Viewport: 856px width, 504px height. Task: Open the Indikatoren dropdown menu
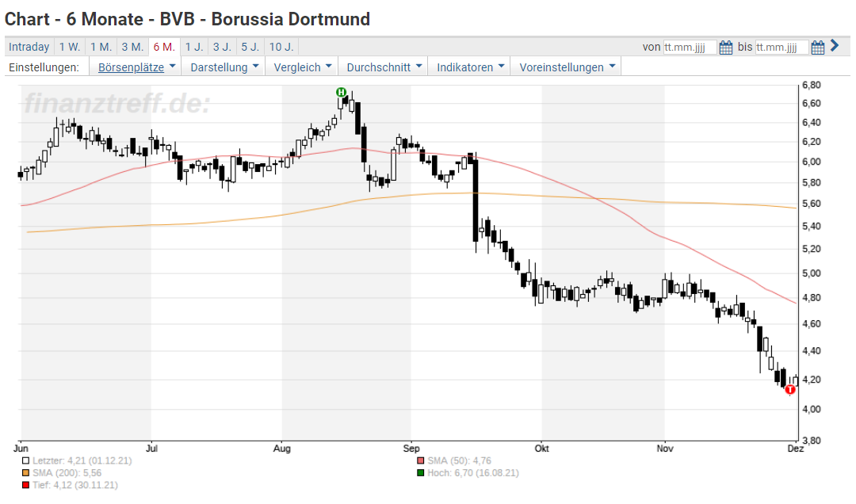[x=469, y=67]
